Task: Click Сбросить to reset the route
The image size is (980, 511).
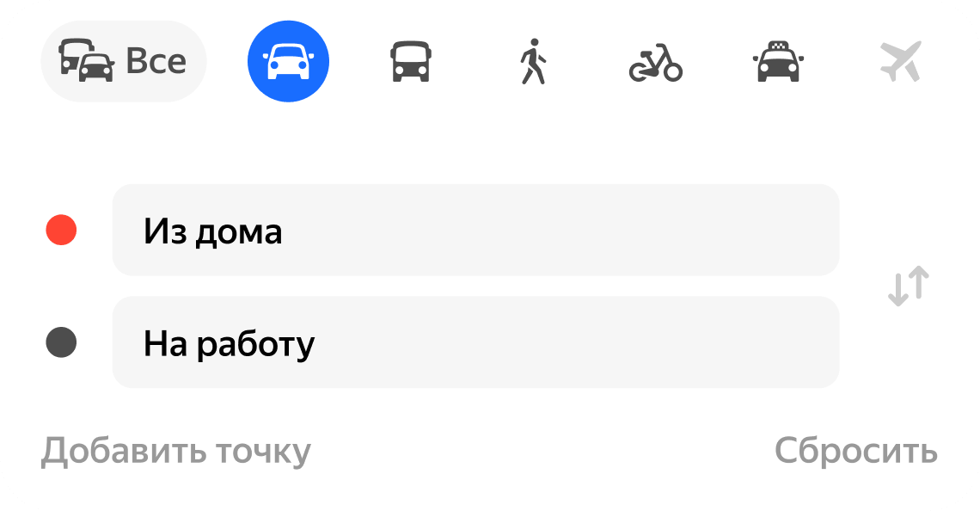Action: pos(855,451)
